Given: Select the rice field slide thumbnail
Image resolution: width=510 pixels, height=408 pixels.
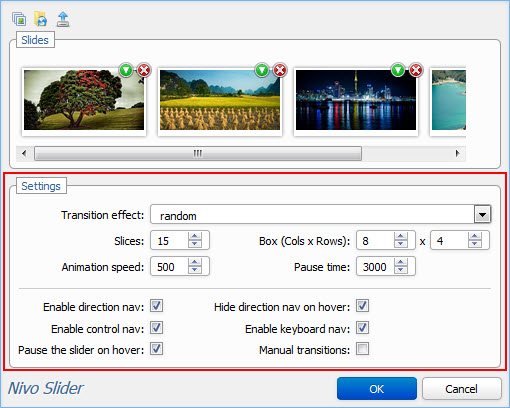Looking at the screenshot, I should click(x=220, y=100).
